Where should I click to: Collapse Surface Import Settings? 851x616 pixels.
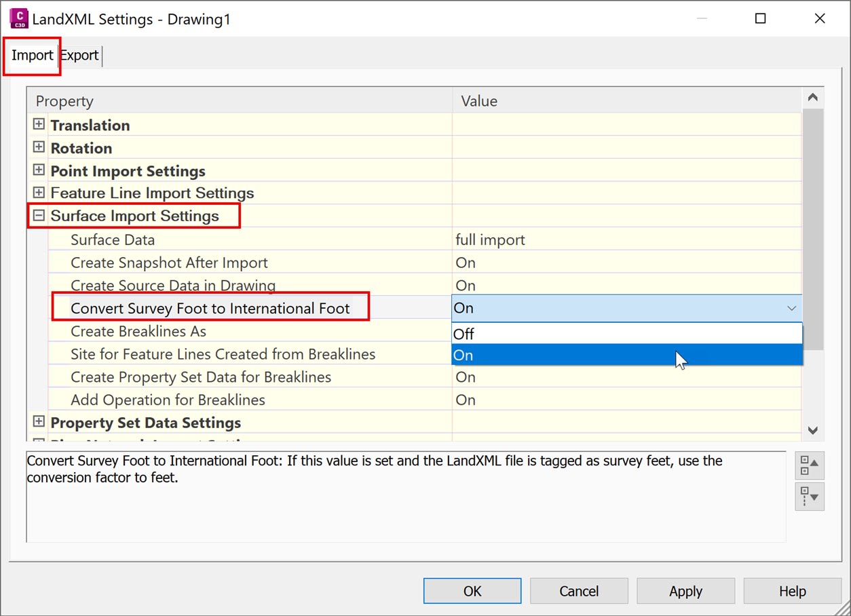point(39,216)
